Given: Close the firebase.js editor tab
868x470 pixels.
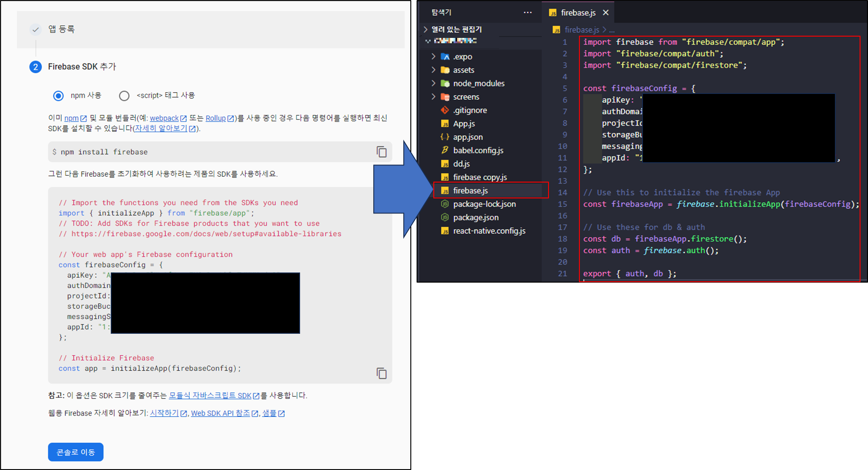Looking at the screenshot, I should point(606,13).
